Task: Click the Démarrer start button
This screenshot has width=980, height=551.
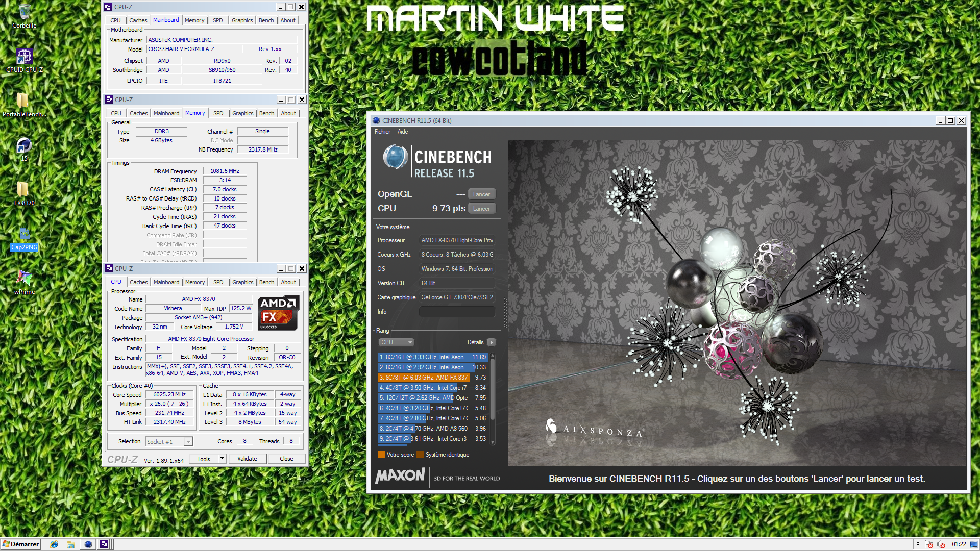Action: point(20,544)
